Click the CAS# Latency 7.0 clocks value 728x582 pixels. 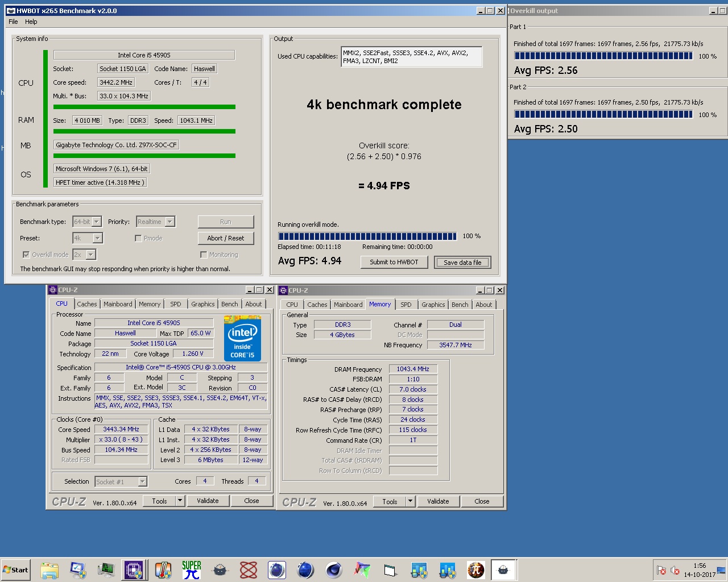tap(413, 389)
